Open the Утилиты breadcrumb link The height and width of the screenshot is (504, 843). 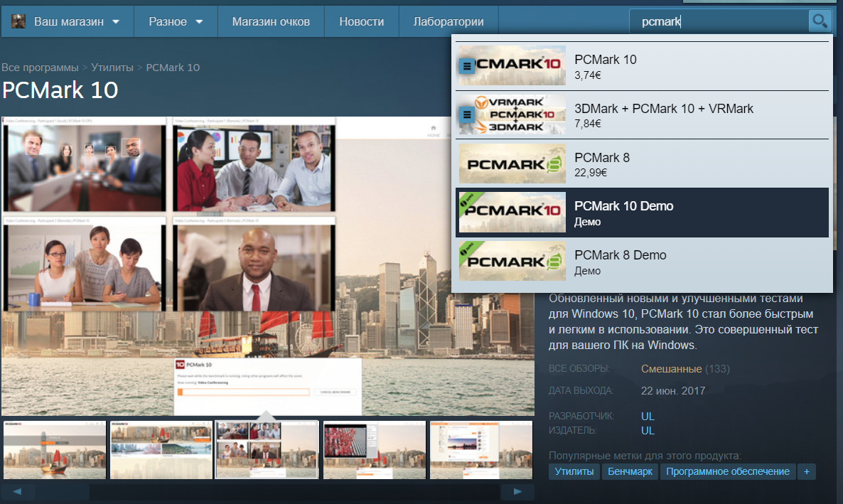(x=112, y=68)
